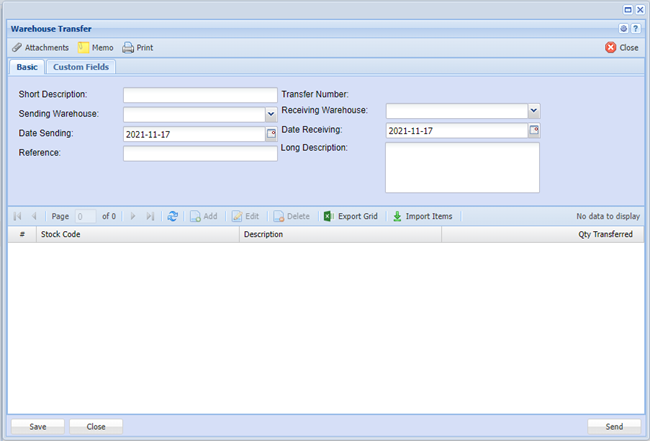Switch to the Custom Fields tab

point(82,67)
